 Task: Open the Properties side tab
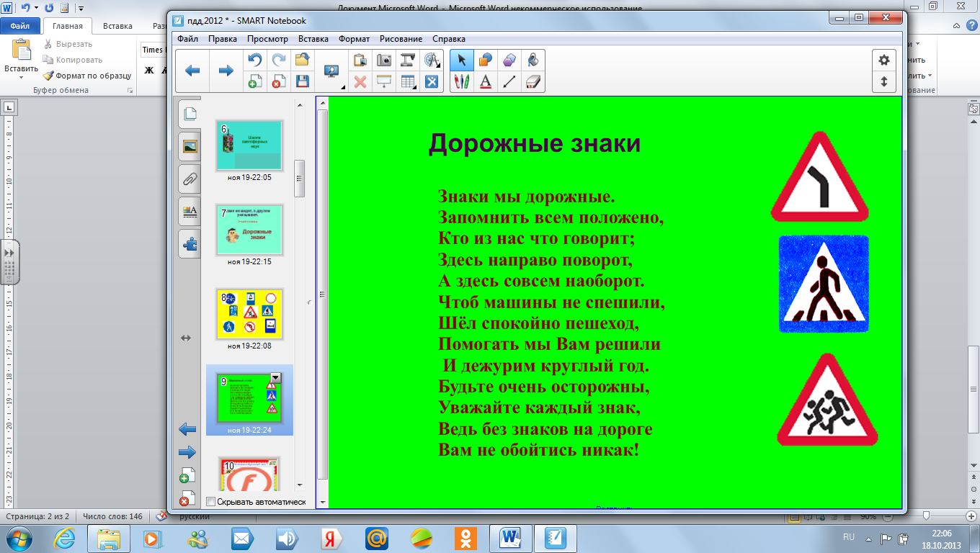click(190, 211)
